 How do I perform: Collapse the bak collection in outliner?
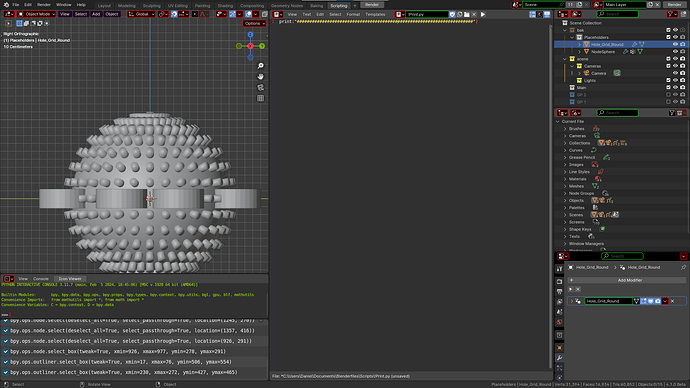(565, 30)
